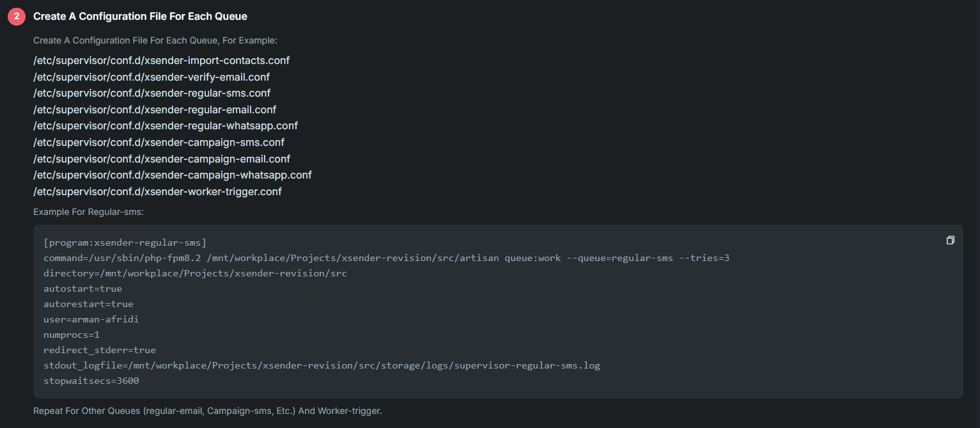
Task: Click the stopwaitsecs=3600 code line
Action: [x=91, y=381]
